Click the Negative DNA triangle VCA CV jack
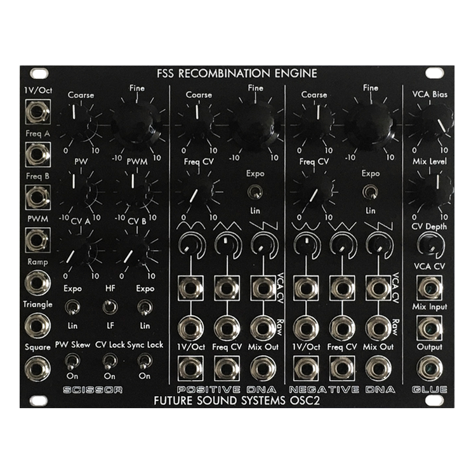This screenshot has height=476, width=476. click(343, 288)
